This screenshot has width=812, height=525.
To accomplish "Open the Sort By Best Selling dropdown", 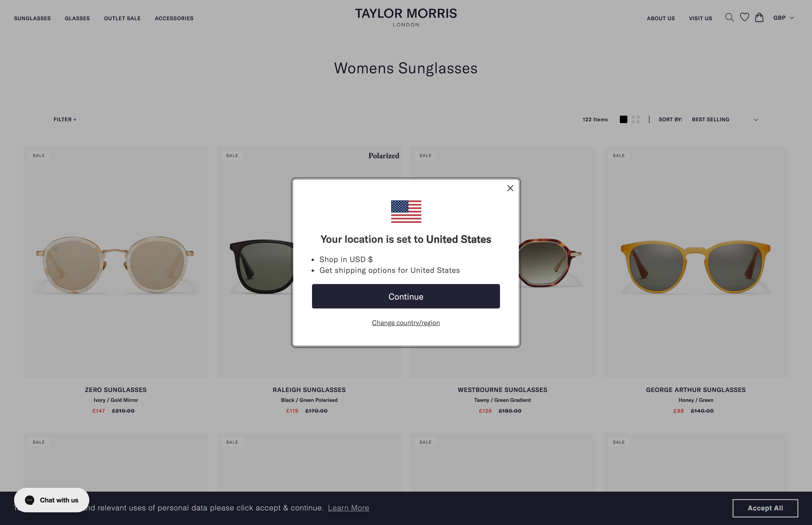I will click(725, 120).
